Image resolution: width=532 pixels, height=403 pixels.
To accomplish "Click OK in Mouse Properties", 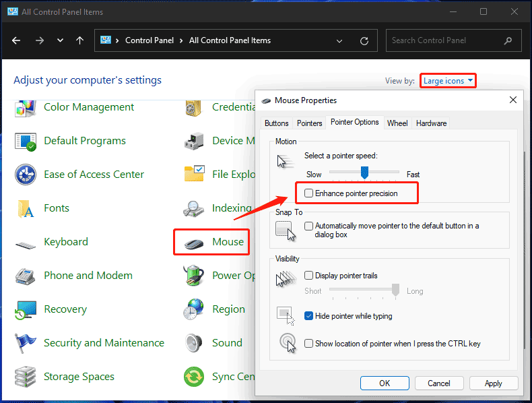I will point(385,383).
